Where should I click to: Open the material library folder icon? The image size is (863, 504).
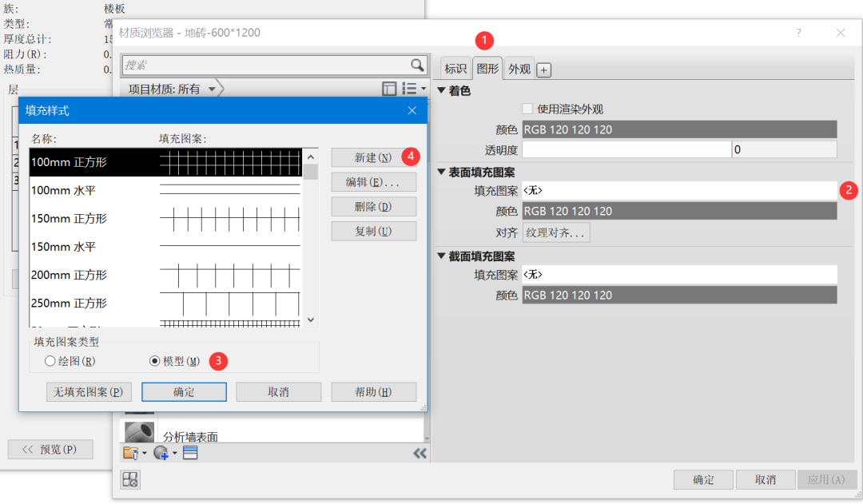tap(131, 453)
